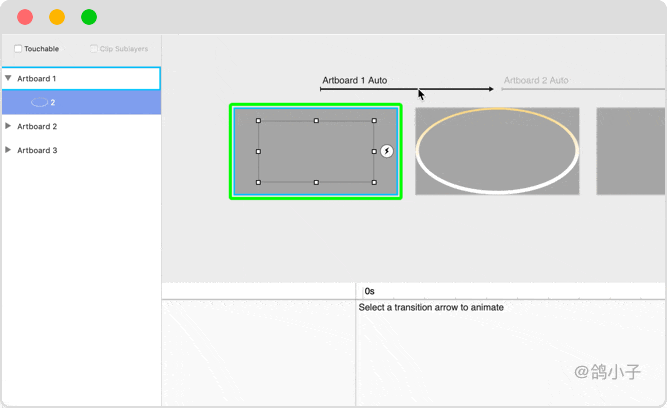The width and height of the screenshot is (667, 408).
Task: Click the Artboard 1 Auto label
Action: [355, 80]
